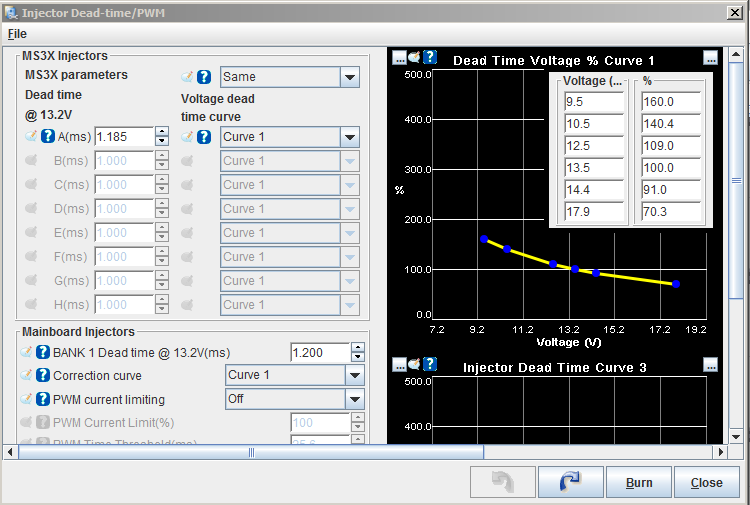Screen dimensions: 750x505
Task: Click help icon for PWM current limiting
Action: (43, 399)
